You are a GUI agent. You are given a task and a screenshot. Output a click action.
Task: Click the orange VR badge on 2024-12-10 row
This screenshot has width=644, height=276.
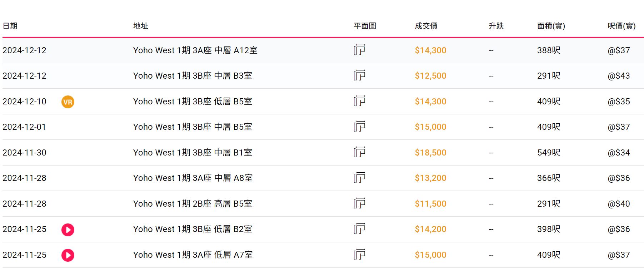(68, 102)
